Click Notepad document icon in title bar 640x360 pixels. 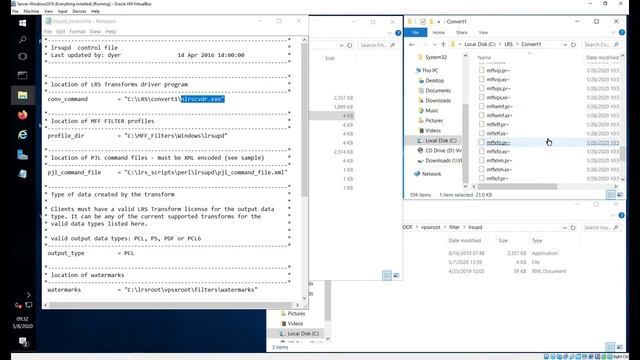[x=49, y=21]
